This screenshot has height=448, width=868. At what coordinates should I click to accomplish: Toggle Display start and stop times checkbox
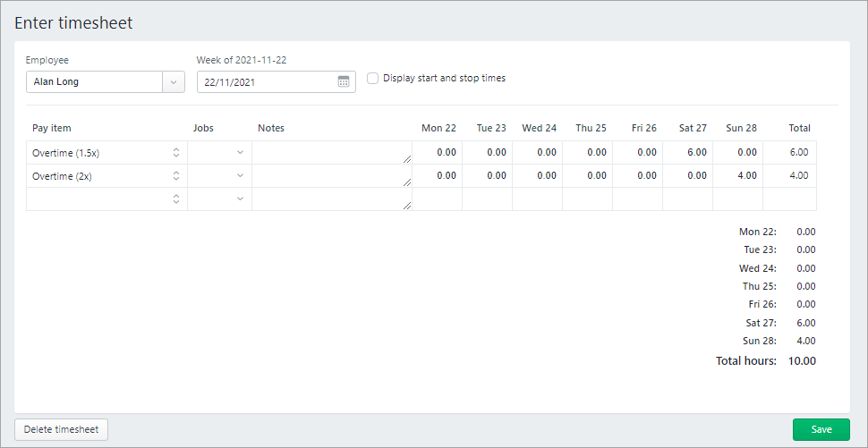pos(373,79)
